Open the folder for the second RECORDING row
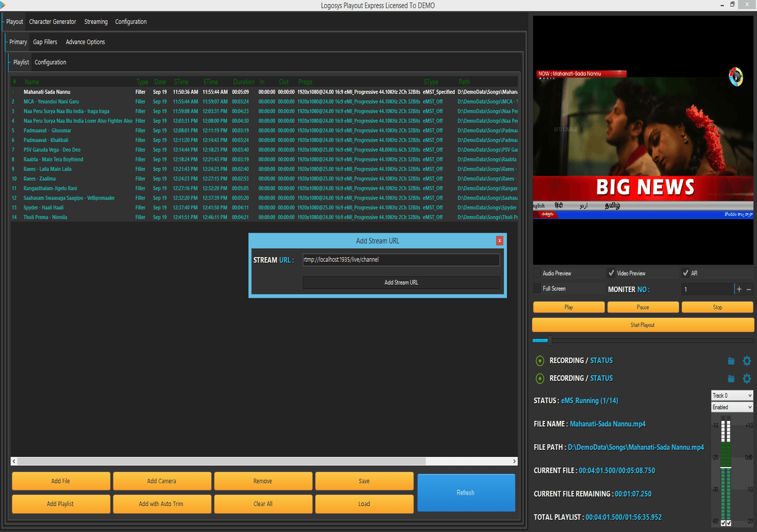This screenshot has width=757, height=532. click(x=731, y=379)
